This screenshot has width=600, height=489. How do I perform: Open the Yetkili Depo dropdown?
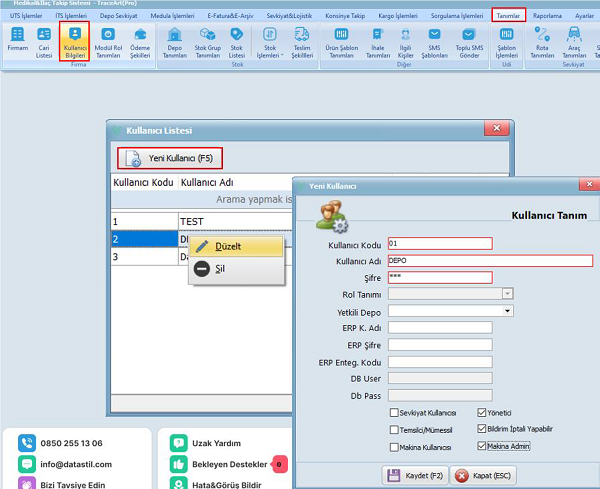(x=508, y=311)
